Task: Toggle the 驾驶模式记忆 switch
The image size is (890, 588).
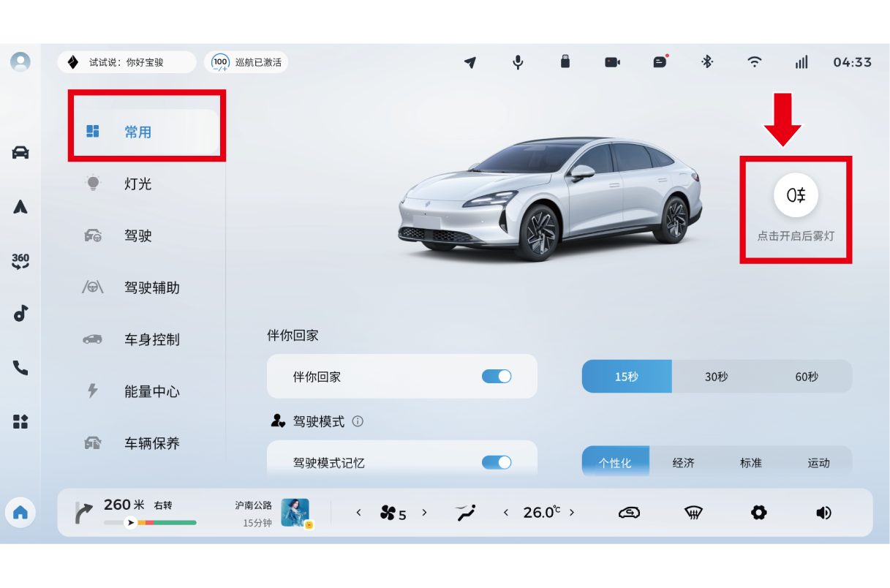Action: (x=497, y=462)
